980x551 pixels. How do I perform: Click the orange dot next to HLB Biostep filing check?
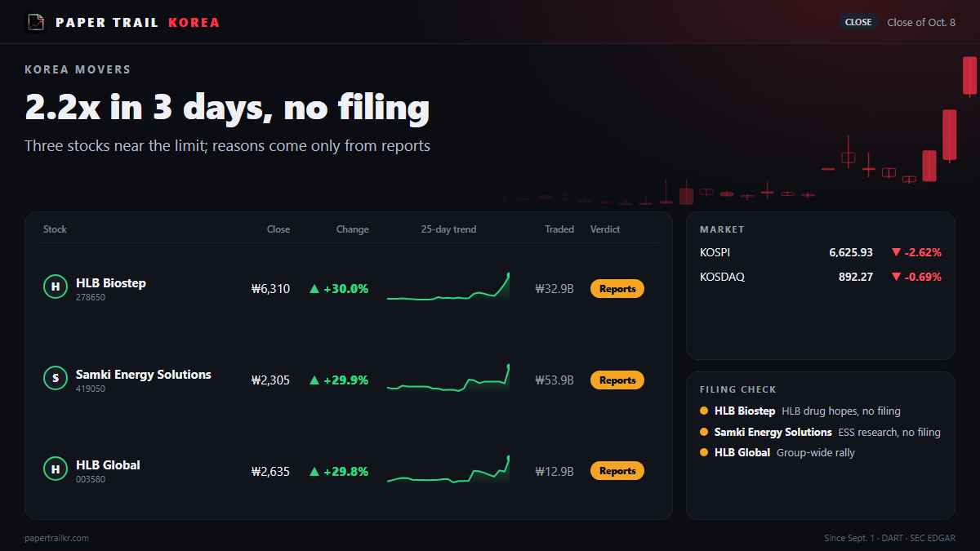click(x=704, y=411)
